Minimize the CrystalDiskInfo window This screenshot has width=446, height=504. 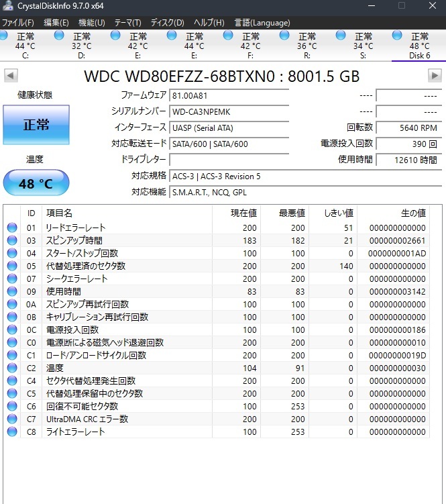372,5
